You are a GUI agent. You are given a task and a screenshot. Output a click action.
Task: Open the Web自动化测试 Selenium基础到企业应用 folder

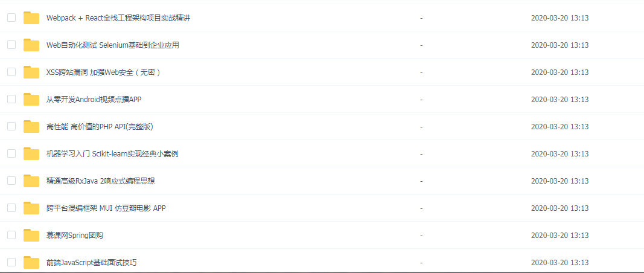coord(113,45)
